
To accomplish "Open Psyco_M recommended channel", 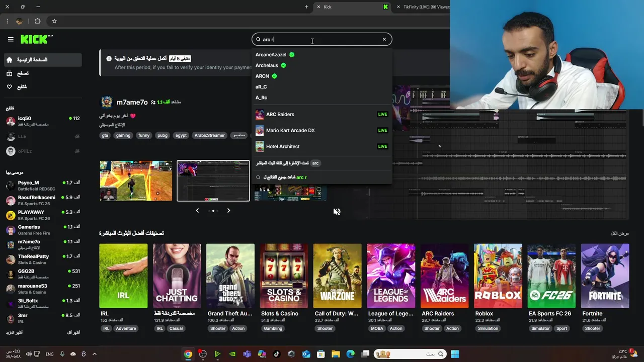I will pos(43,186).
